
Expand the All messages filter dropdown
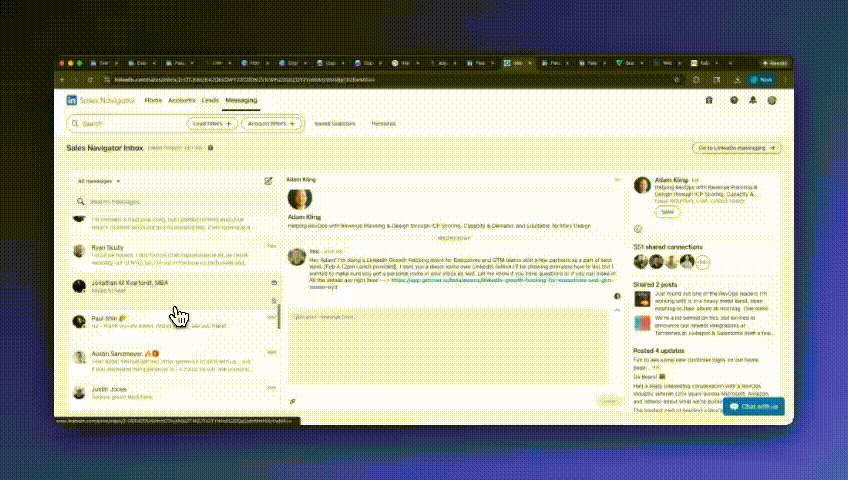[x=99, y=182]
